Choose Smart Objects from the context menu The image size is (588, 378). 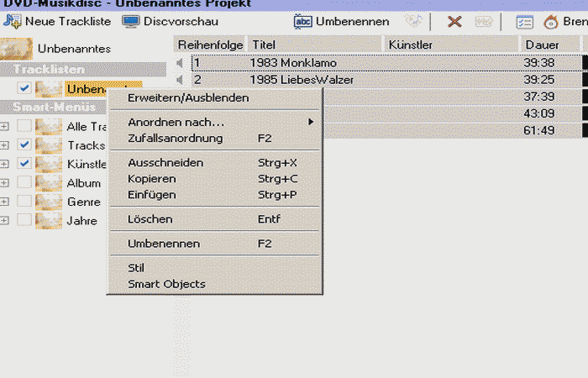click(166, 284)
